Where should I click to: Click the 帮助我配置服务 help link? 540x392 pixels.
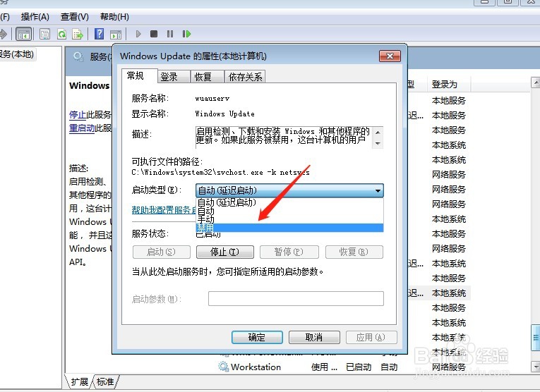(x=164, y=209)
